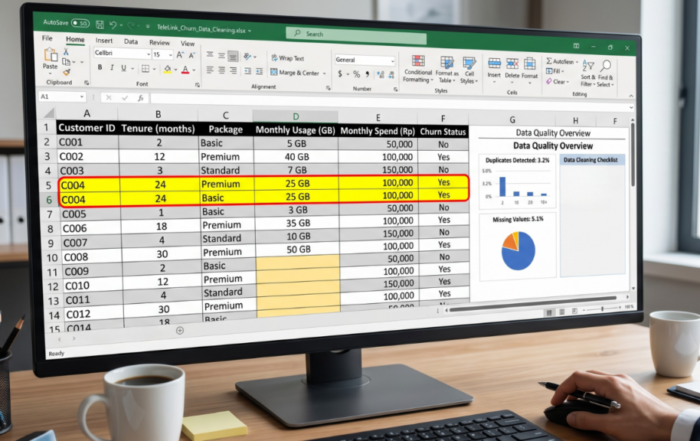The height and width of the screenshot is (441, 700).
Task: Click the Find & Select magnifier icon
Action: tap(606, 67)
